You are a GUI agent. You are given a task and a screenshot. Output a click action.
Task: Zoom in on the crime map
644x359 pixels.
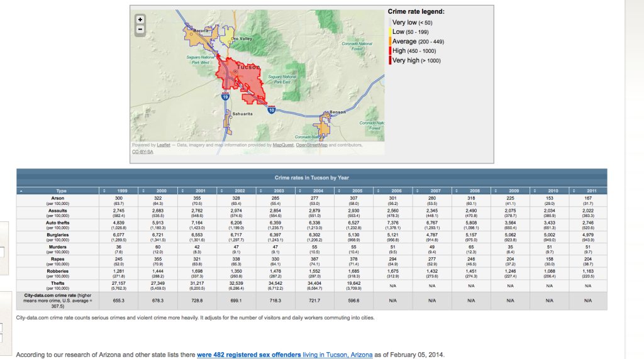coord(140,19)
